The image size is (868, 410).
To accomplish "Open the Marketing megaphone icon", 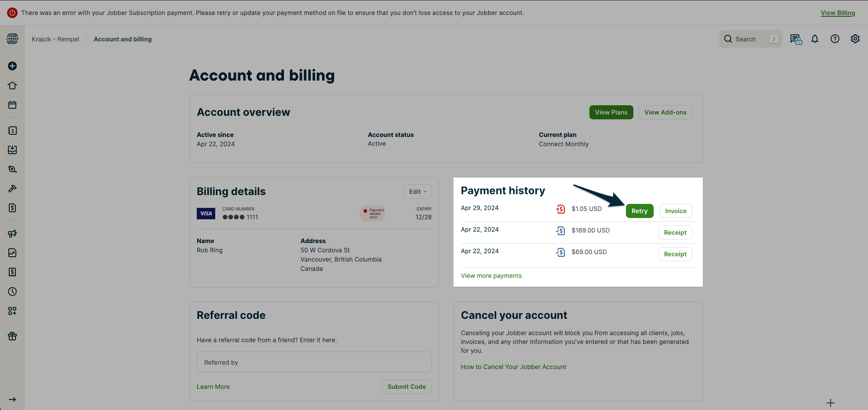I will (12, 233).
